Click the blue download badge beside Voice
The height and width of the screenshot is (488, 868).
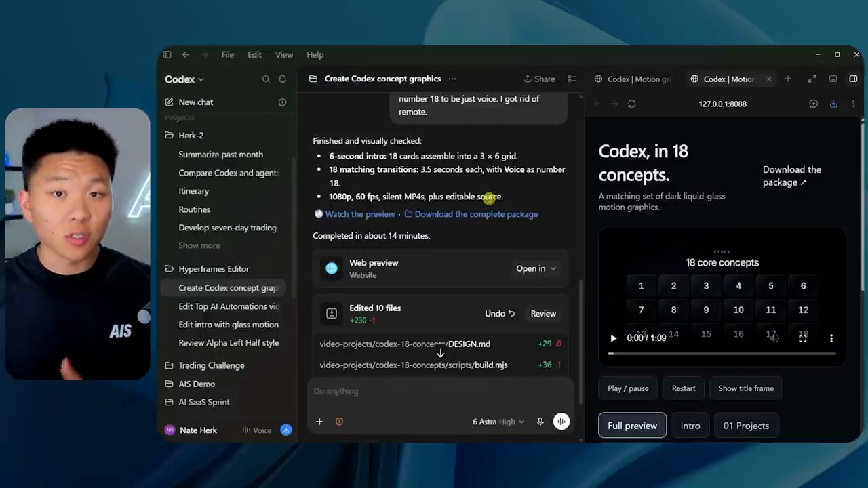pyautogui.click(x=286, y=430)
